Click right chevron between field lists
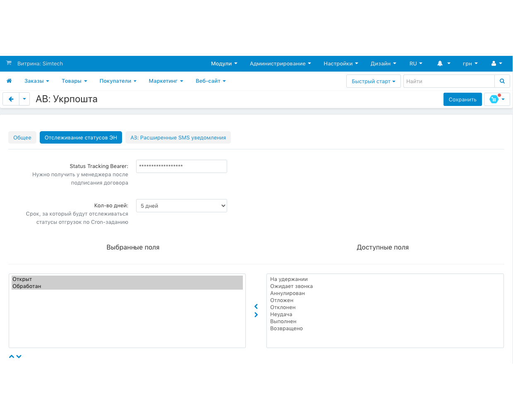 tap(256, 315)
